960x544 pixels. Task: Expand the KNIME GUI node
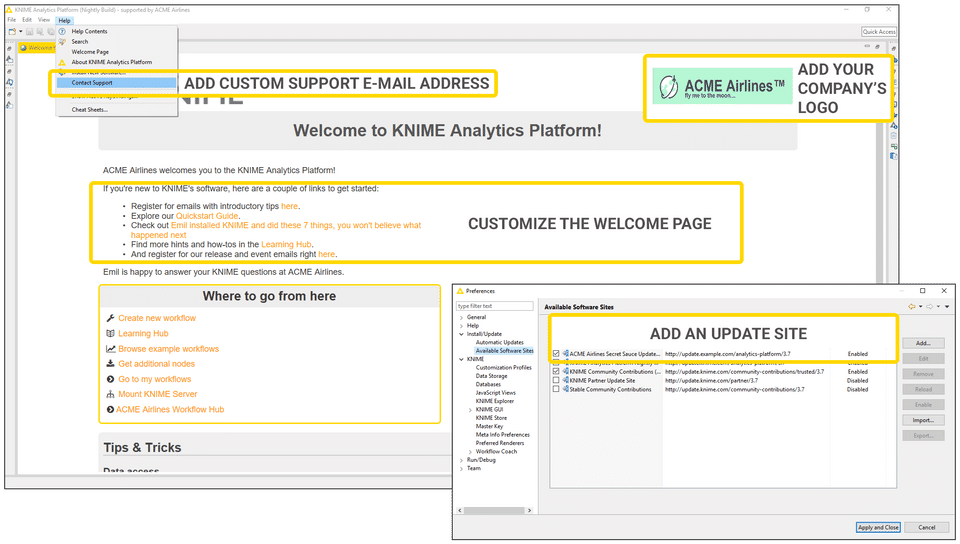click(470, 410)
